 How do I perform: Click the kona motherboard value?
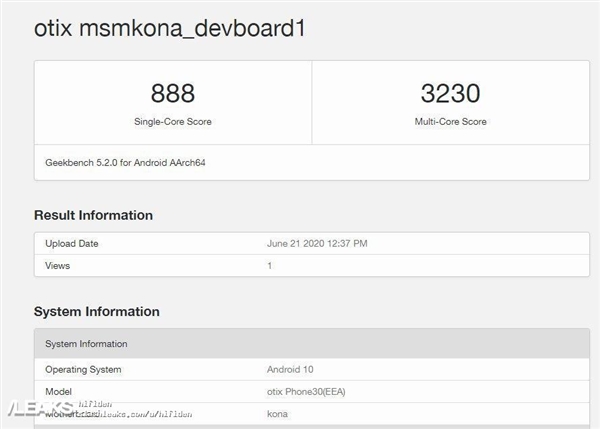[278, 412]
